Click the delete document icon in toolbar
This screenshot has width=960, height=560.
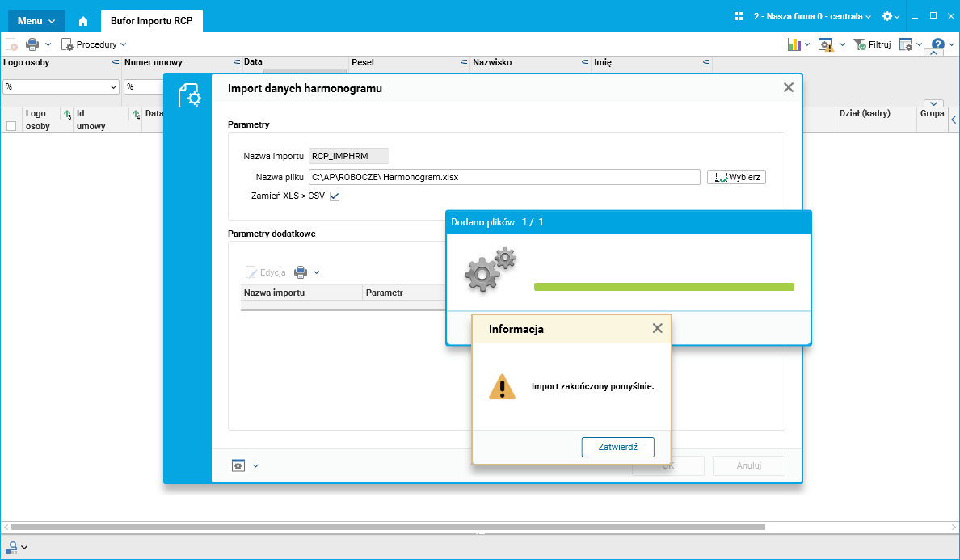click(x=11, y=44)
